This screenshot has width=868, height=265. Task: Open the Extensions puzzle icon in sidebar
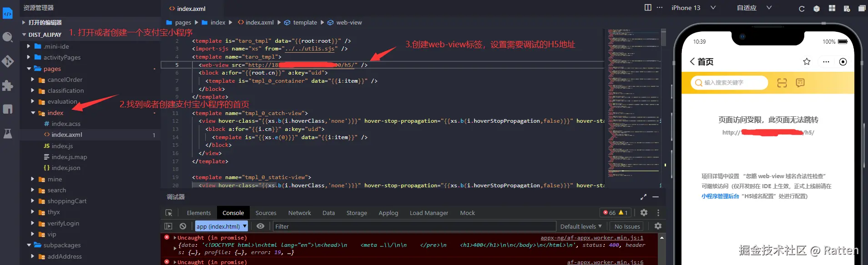click(x=8, y=85)
